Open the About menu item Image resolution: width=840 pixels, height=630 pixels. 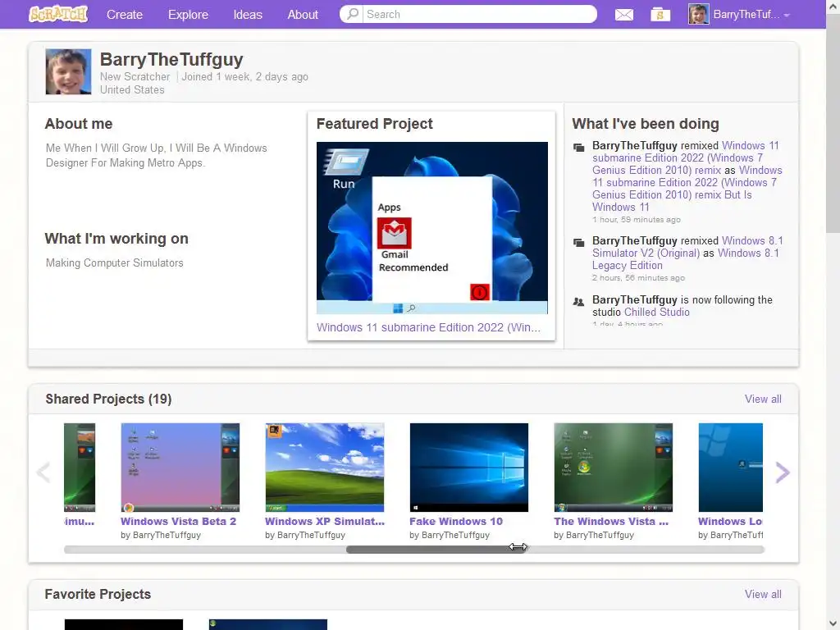tap(303, 15)
